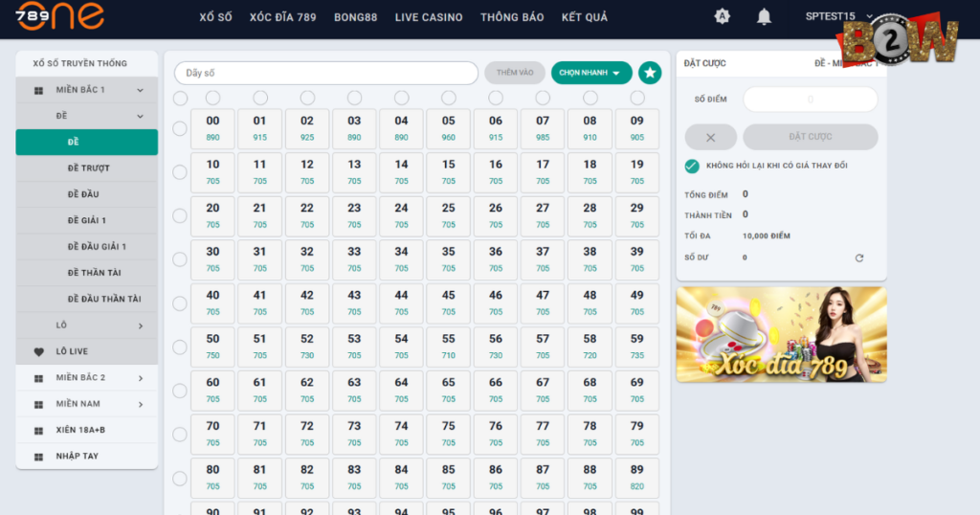Viewport: 980px width, 515px height.
Task: Select the column radio above number 00
Action: click(x=213, y=99)
